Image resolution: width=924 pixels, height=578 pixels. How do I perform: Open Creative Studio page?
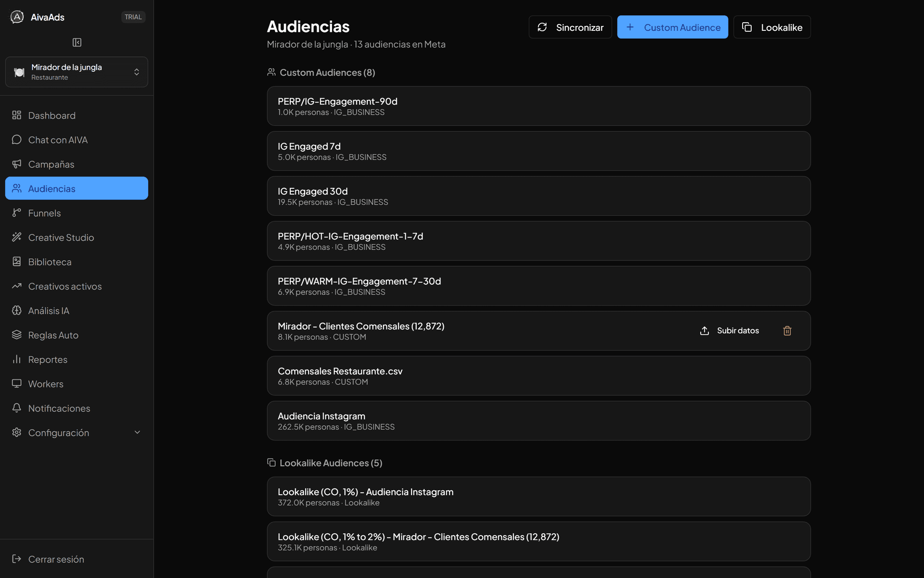(77, 237)
